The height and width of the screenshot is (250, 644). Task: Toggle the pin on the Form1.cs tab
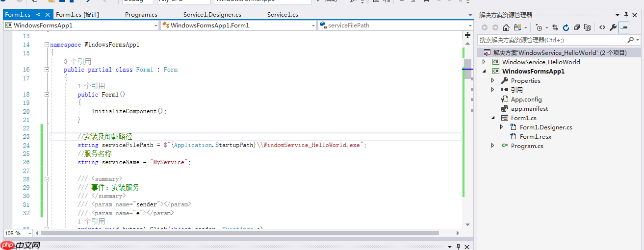(x=38, y=15)
